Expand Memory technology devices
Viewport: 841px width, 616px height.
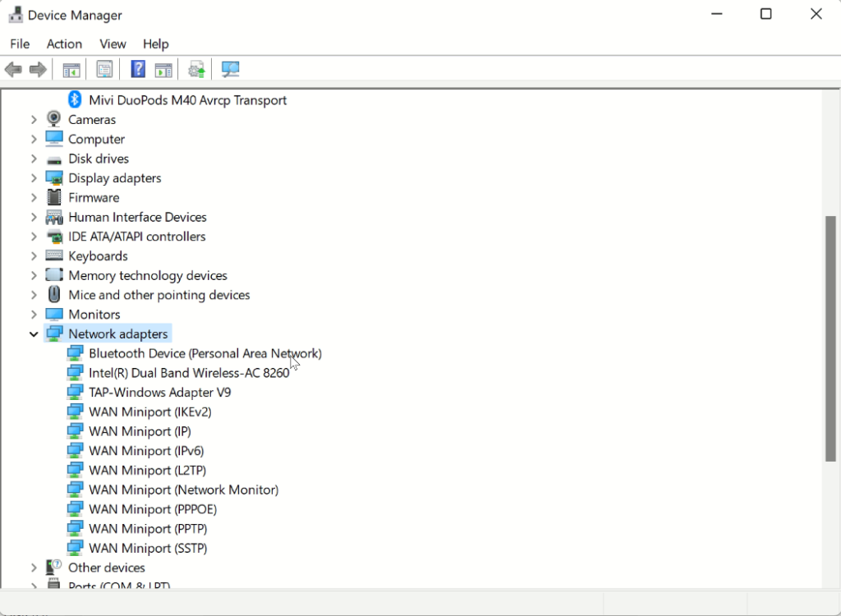pos(34,275)
